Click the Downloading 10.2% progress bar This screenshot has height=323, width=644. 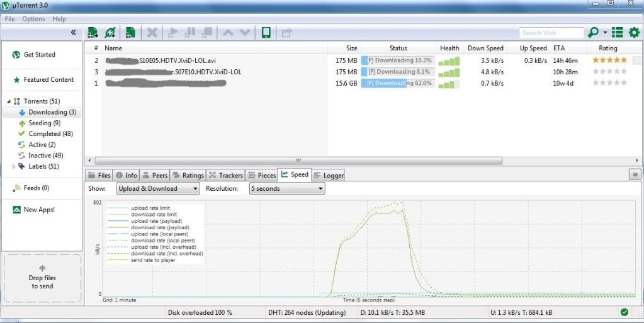click(x=398, y=60)
